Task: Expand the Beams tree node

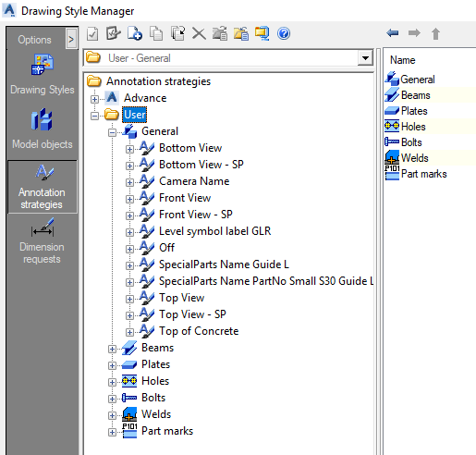Action: 112,349
